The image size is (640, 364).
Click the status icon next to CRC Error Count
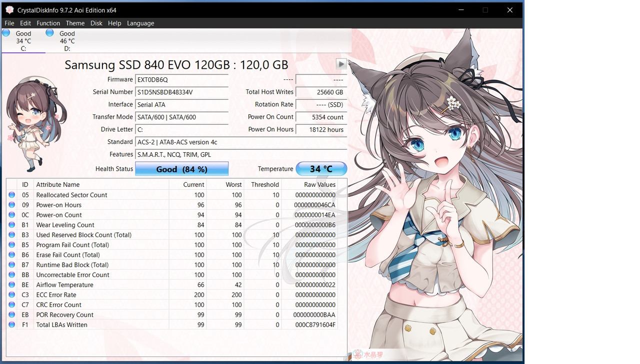[11, 305]
